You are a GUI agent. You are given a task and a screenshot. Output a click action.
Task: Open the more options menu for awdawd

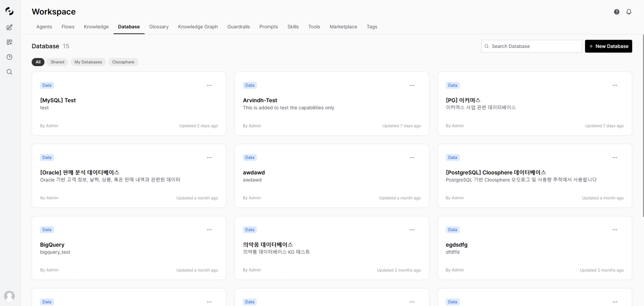coord(412,158)
